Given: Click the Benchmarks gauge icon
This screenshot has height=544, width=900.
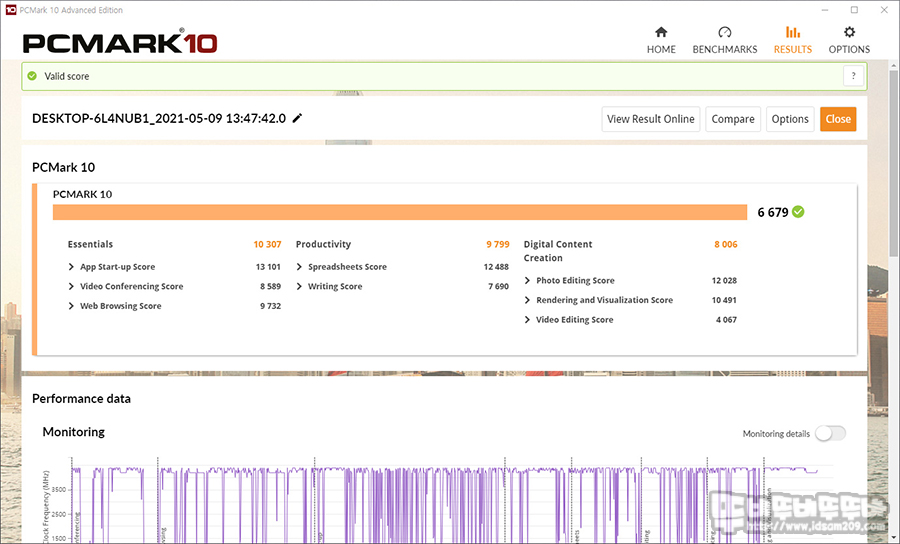Looking at the screenshot, I should [x=725, y=32].
